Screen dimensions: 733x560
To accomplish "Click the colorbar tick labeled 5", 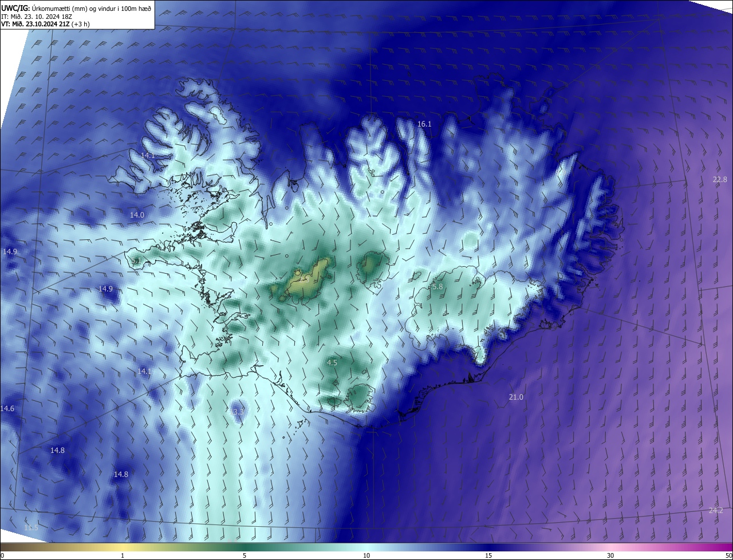I will (x=245, y=555).
